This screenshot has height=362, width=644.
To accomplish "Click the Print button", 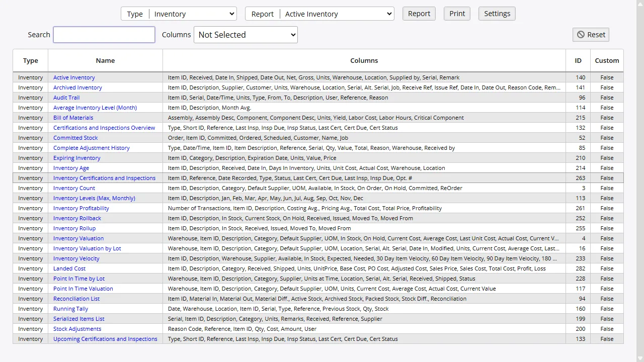I will (456, 14).
